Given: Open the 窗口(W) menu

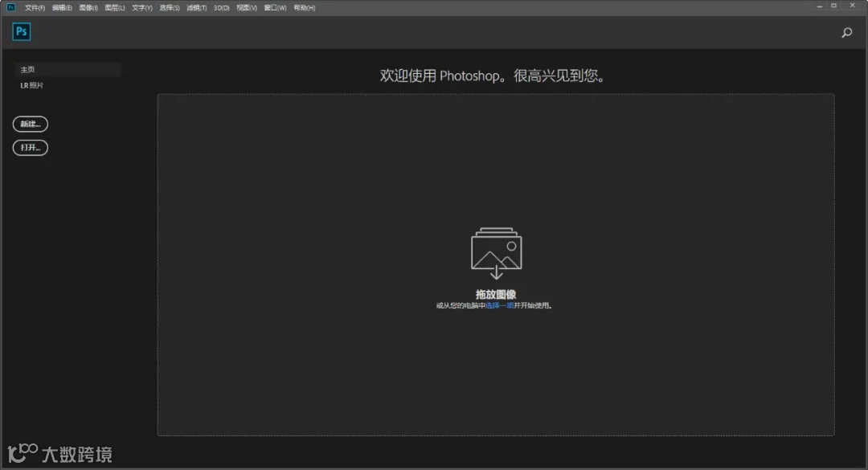Looking at the screenshot, I should [275, 8].
